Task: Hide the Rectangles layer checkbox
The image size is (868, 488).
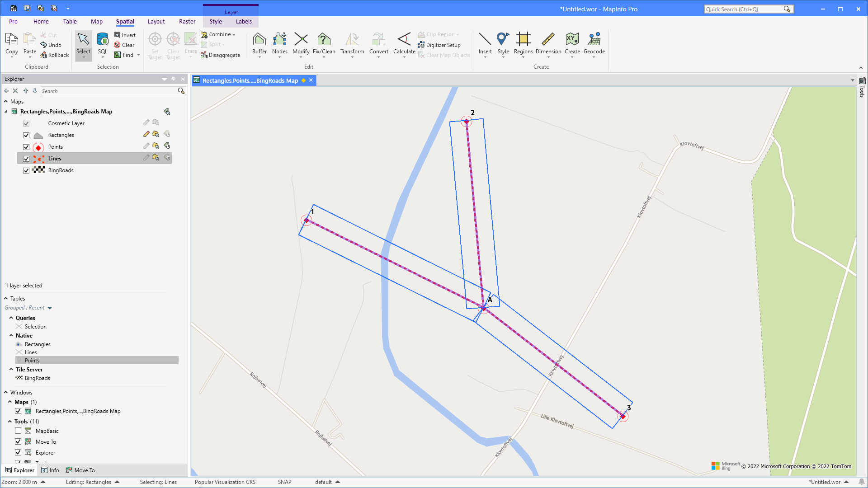Action: 26,135
